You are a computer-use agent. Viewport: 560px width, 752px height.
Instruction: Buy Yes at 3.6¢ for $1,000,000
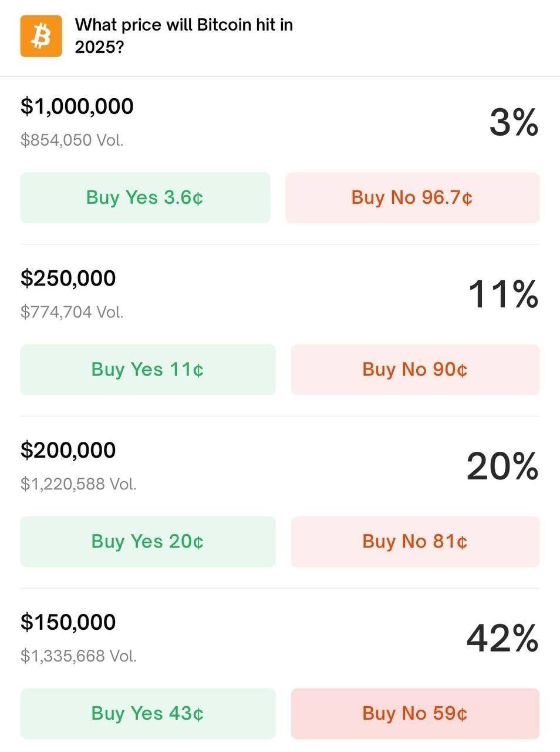[146, 197]
